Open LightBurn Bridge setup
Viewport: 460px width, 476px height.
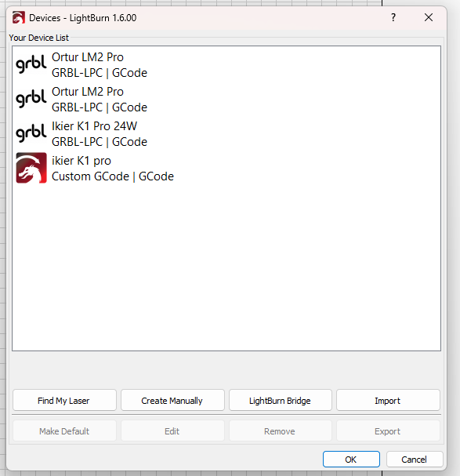pyautogui.click(x=280, y=401)
